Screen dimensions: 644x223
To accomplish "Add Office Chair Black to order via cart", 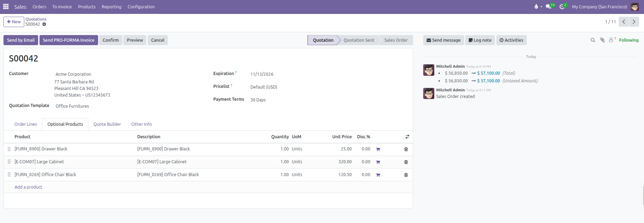I will tap(378, 175).
